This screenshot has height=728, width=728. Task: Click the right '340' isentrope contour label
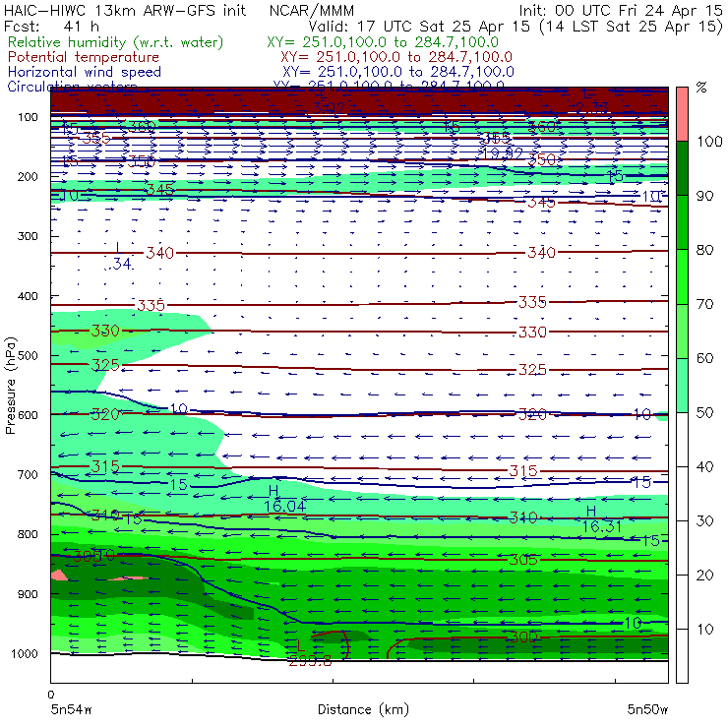tap(541, 253)
